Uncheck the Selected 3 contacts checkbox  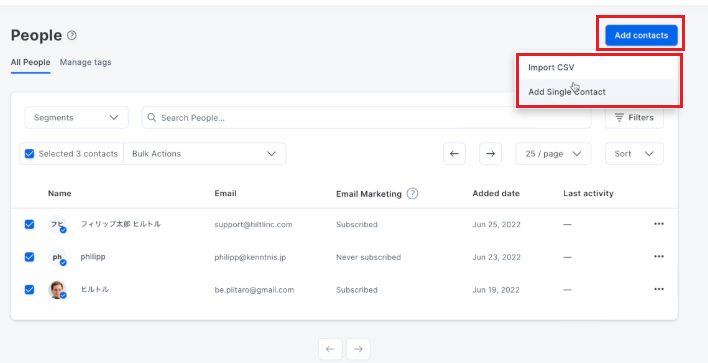pyautogui.click(x=29, y=154)
